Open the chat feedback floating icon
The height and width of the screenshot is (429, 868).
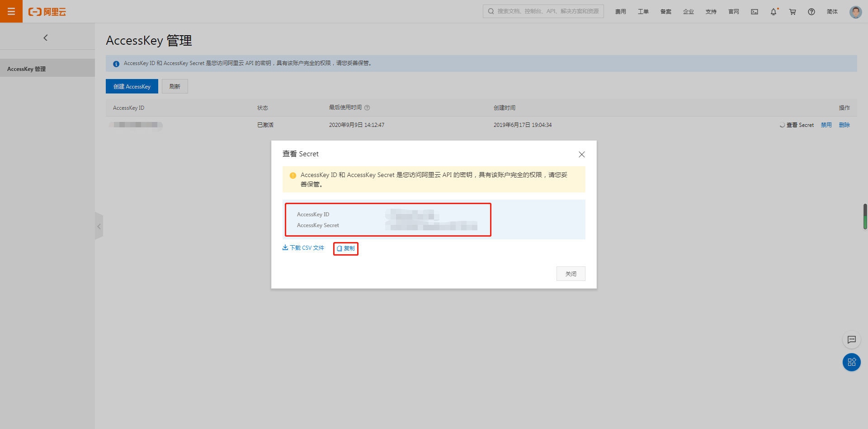tap(852, 340)
